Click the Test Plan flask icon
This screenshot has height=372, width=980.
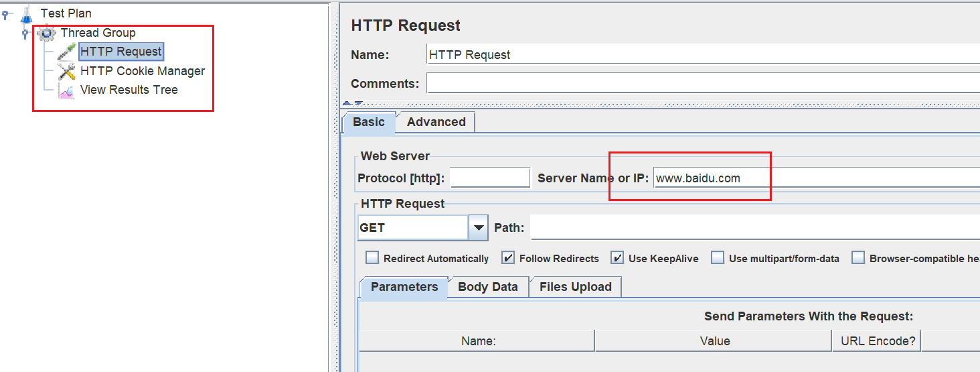coord(26,13)
